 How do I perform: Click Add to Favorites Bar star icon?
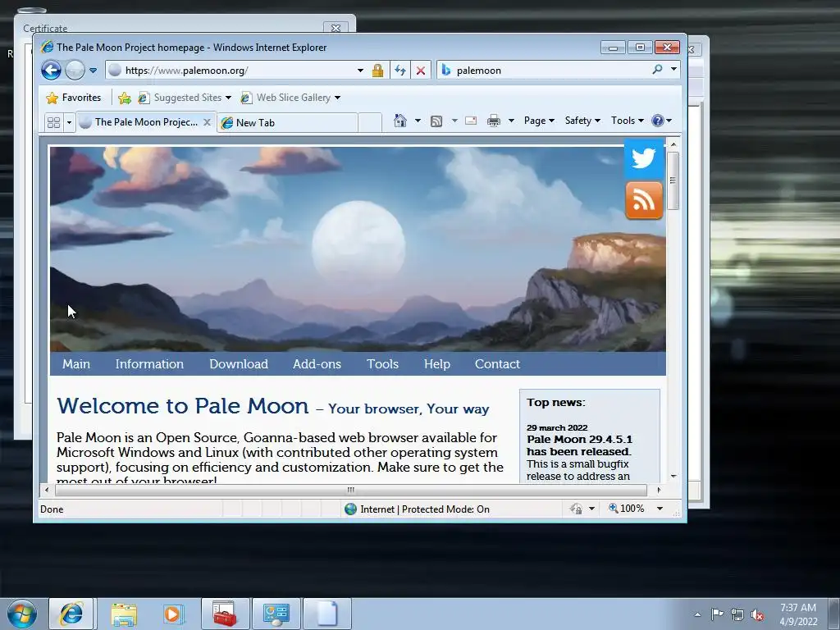click(x=125, y=98)
